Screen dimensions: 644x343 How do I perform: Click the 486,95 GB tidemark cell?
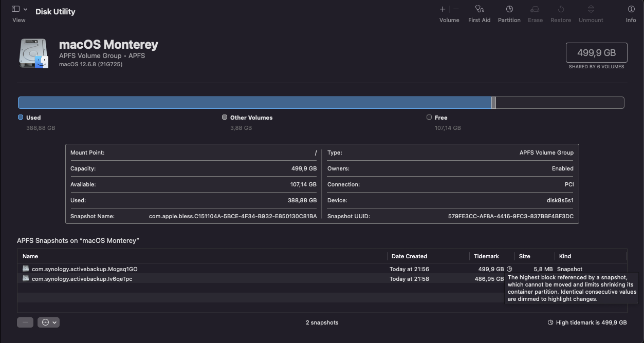pos(489,279)
